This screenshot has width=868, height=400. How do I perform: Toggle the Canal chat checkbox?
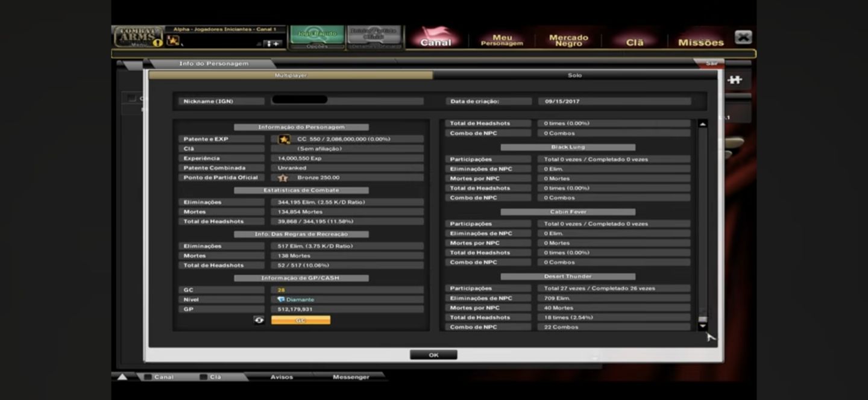click(148, 377)
